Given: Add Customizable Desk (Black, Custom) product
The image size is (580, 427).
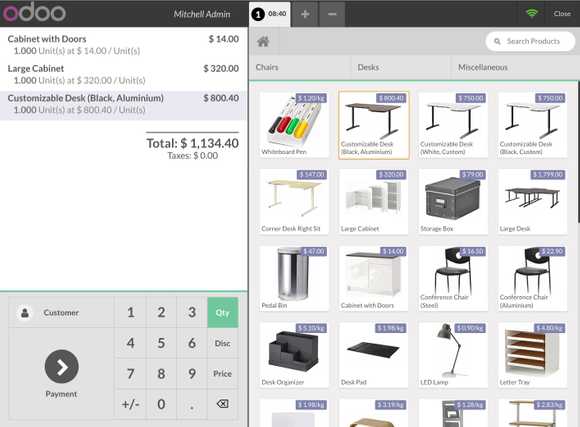Looking at the screenshot, I should tap(533, 125).
